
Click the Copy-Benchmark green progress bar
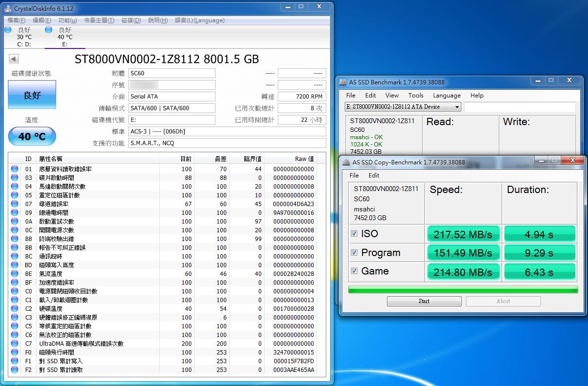coord(463,289)
